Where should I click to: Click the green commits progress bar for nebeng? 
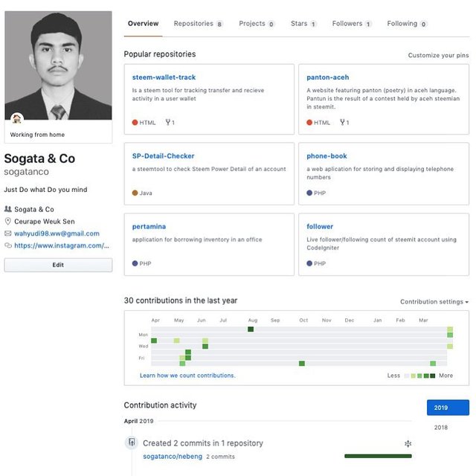378,456
